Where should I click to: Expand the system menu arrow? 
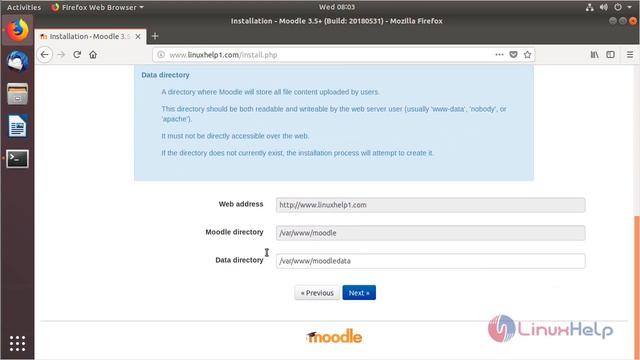630,7
